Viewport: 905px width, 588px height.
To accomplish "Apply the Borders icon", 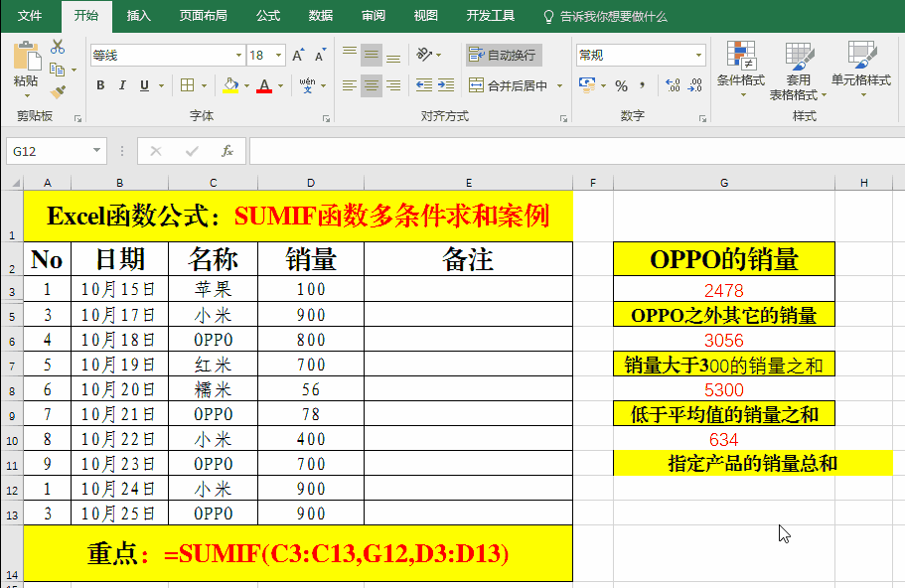I will click(187, 85).
